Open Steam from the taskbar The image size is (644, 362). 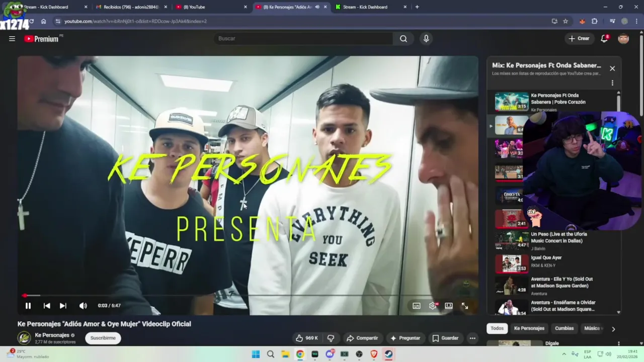tap(389, 354)
